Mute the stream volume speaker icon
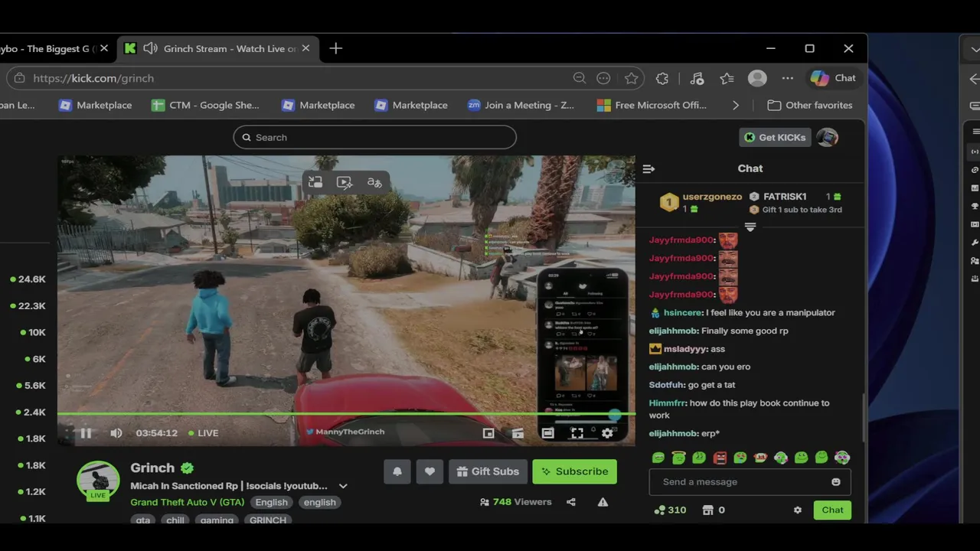980x551 pixels. (x=116, y=433)
